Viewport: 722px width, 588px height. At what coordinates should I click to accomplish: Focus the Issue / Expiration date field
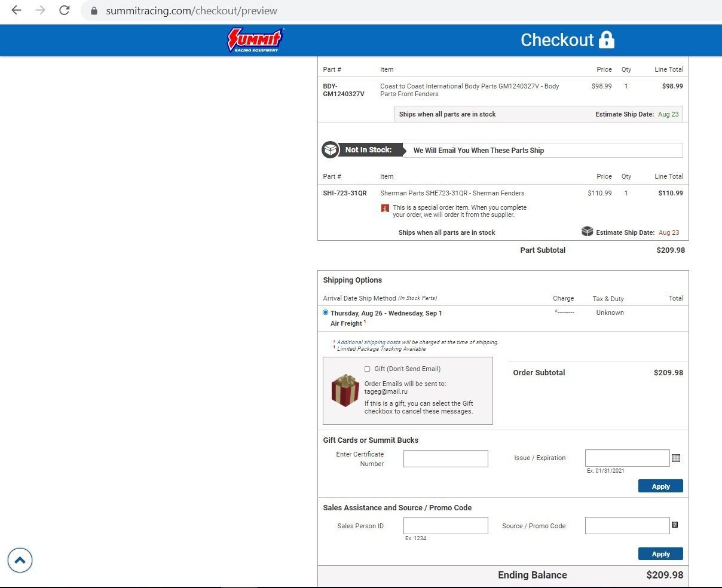626,458
